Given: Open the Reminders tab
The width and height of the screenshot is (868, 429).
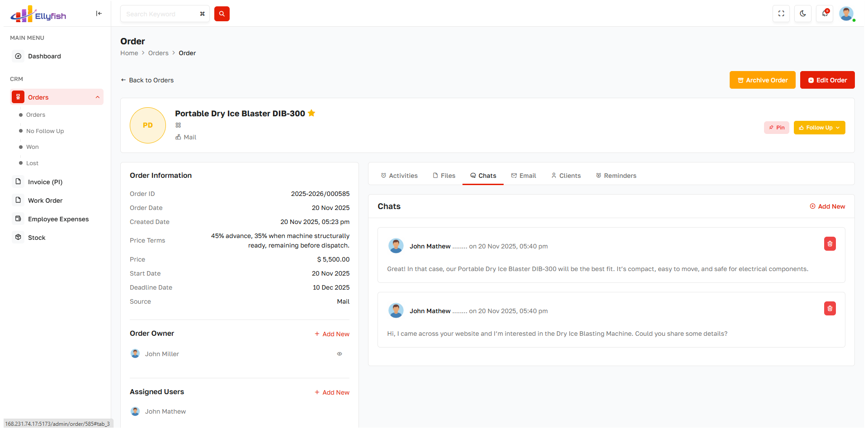Looking at the screenshot, I should (x=616, y=176).
